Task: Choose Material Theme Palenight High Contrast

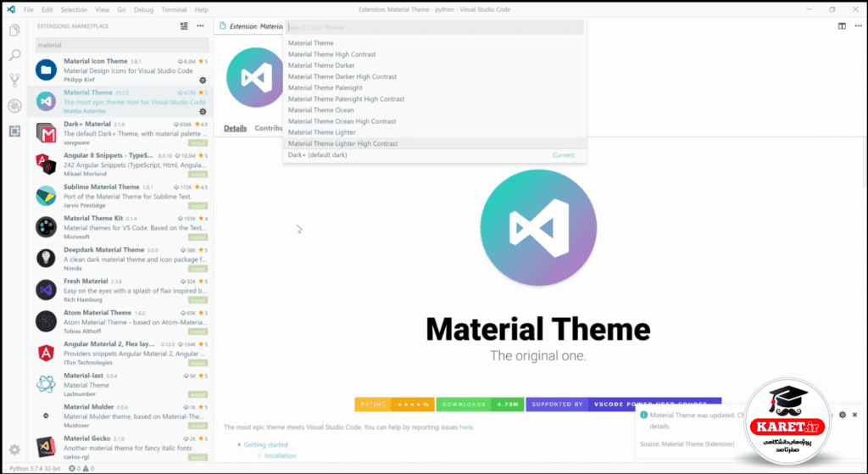Action: point(435,98)
